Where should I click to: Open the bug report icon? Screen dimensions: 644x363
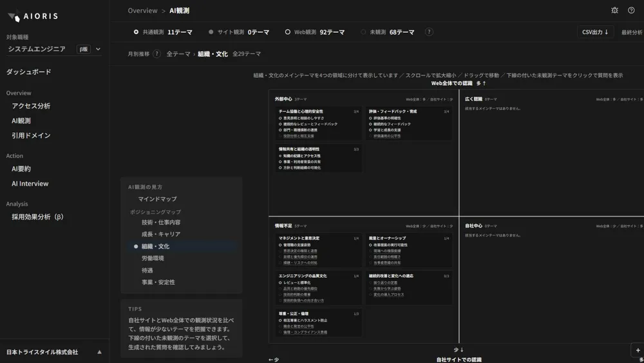tap(614, 10)
